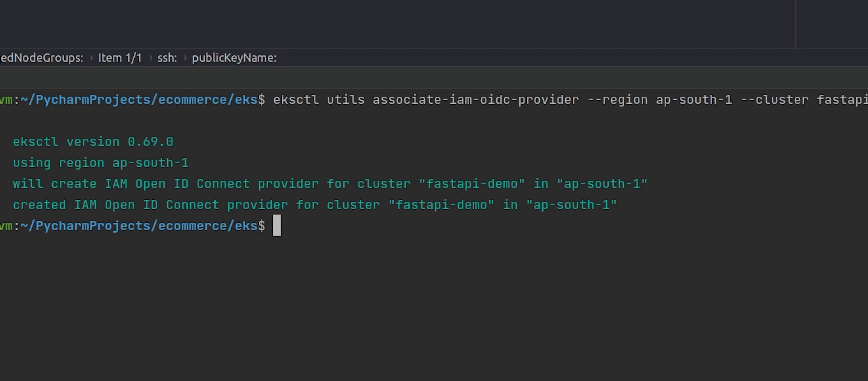Click the chevron before Item 1/1 breadcrumb
The image size is (868, 381).
(x=91, y=58)
